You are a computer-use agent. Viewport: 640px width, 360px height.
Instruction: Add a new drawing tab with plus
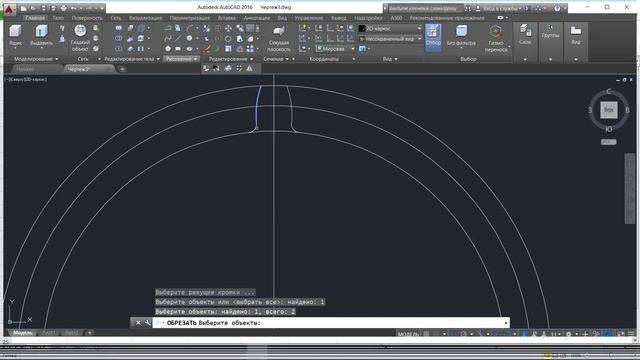point(122,69)
